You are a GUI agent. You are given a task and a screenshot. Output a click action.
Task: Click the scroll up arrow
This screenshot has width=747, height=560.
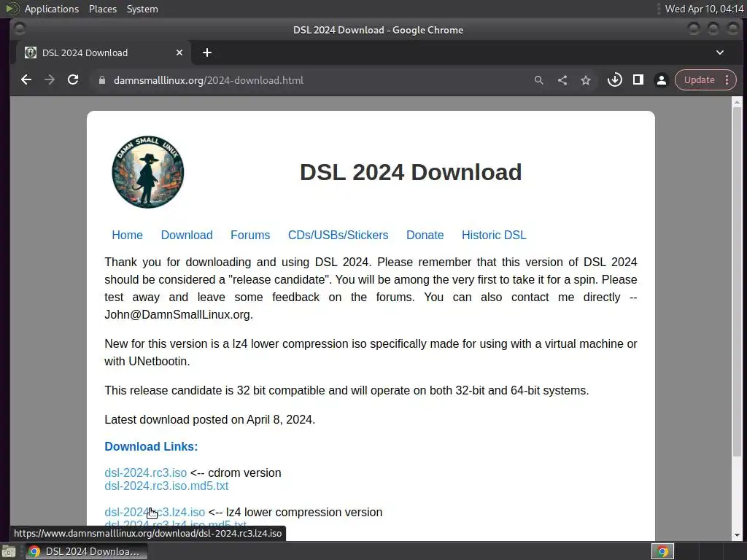(x=737, y=101)
